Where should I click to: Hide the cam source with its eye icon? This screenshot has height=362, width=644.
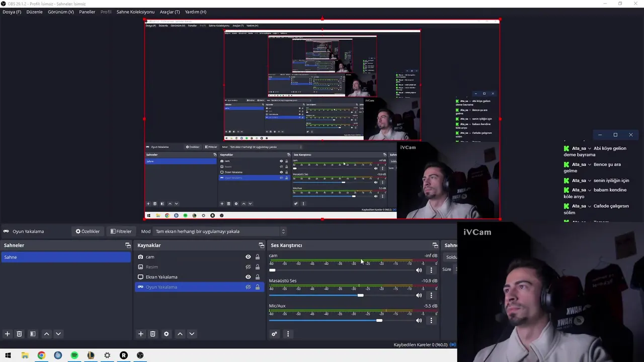click(248, 257)
